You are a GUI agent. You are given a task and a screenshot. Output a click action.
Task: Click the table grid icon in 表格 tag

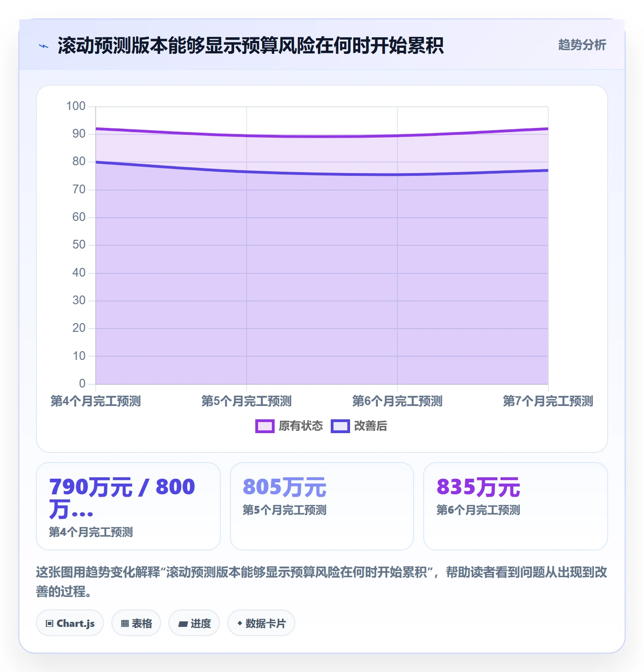125,624
